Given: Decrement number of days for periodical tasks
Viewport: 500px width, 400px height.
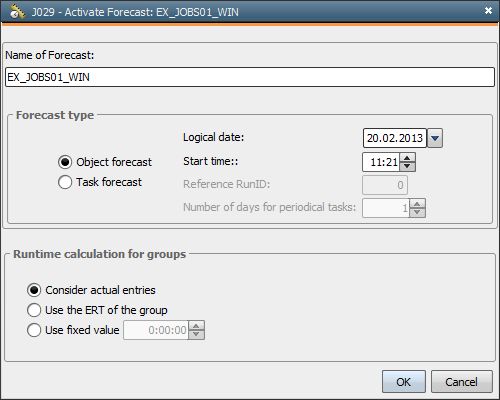Looking at the screenshot, I should point(417,212).
